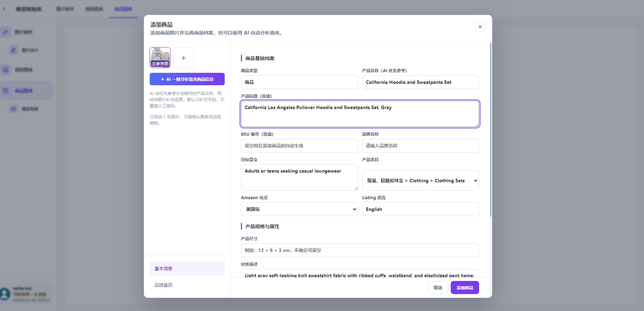Focus the SKU 编号 input field
Image resolution: width=644 pixels, height=311 pixels.
pyautogui.click(x=299, y=146)
